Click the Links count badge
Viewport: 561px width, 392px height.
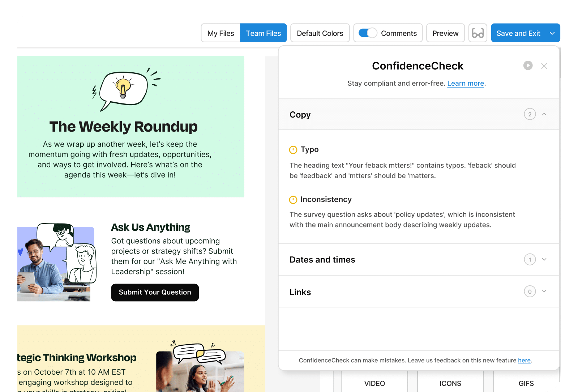click(530, 291)
